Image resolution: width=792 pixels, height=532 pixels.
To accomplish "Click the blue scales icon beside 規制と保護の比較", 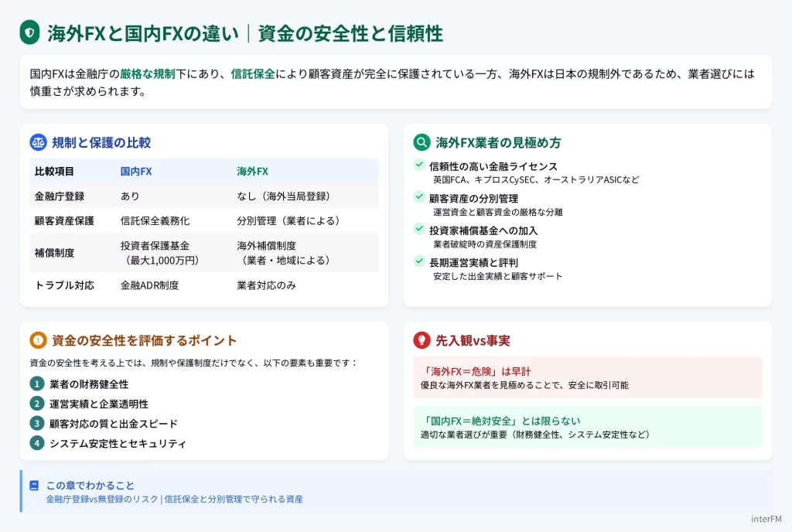I will click(x=38, y=142).
